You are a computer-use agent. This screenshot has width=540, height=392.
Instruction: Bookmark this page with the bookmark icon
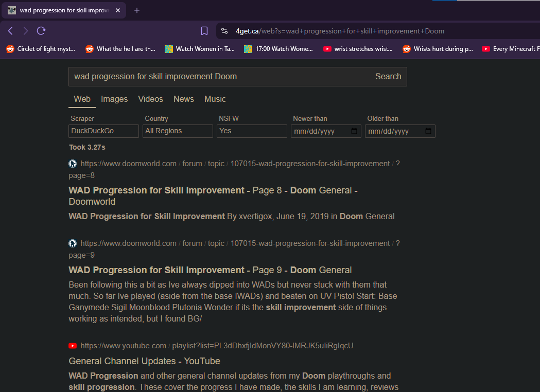pyautogui.click(x=204, y=31)
